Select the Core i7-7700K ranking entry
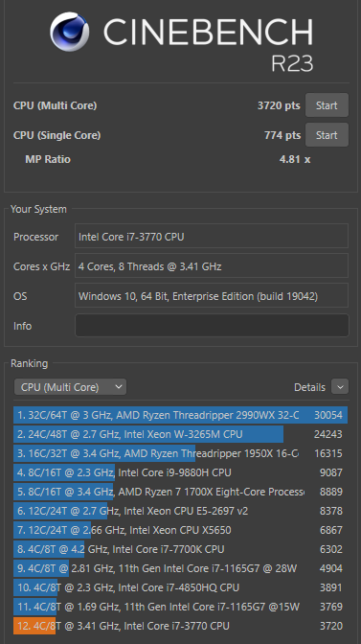 click(180, 549)
